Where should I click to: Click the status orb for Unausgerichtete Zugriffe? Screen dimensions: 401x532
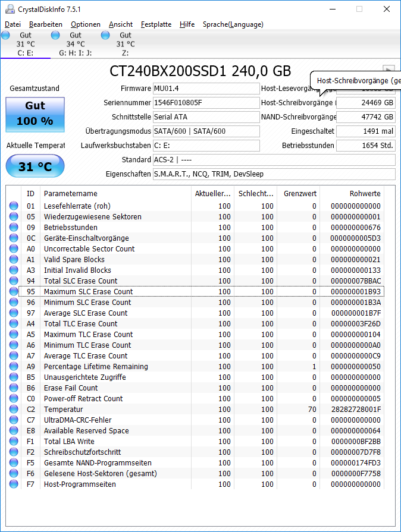point(14,377)
